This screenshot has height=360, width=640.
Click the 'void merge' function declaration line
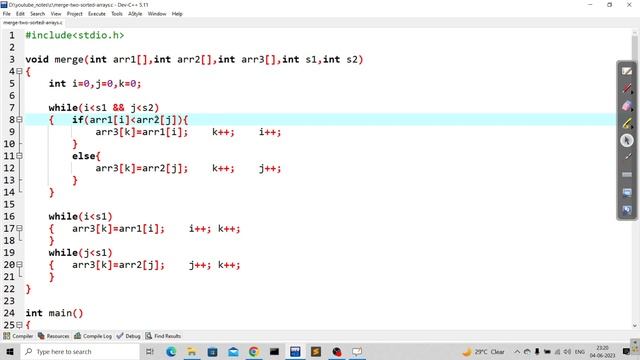194,60
